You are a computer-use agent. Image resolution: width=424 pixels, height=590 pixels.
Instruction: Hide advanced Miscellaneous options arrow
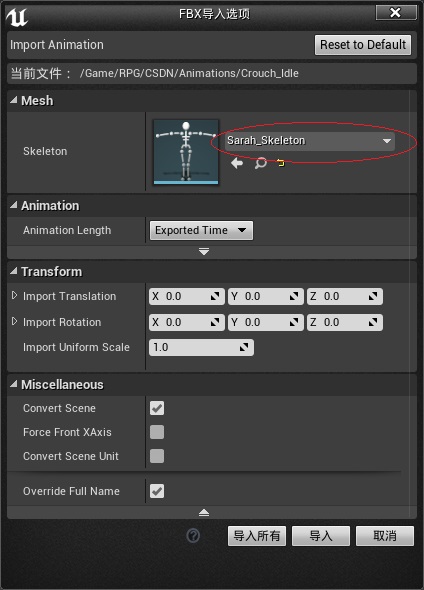coord(204,512)
